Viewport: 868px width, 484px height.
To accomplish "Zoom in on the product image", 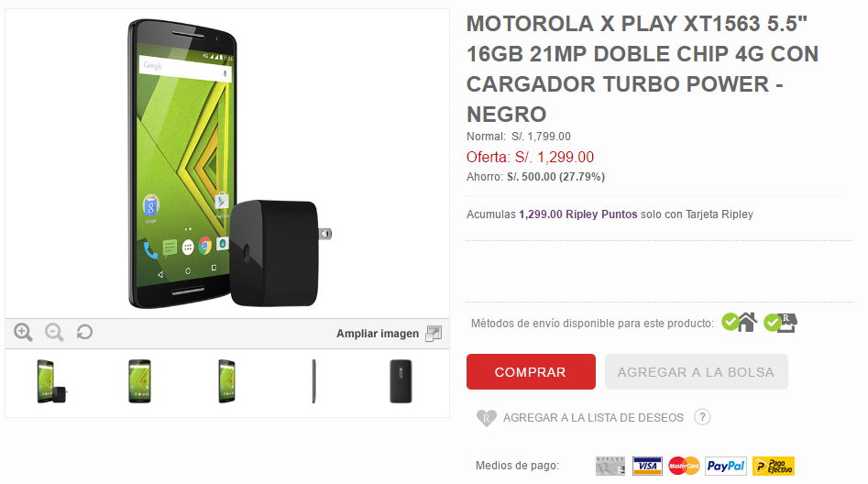I will click(x=23, y=332).
